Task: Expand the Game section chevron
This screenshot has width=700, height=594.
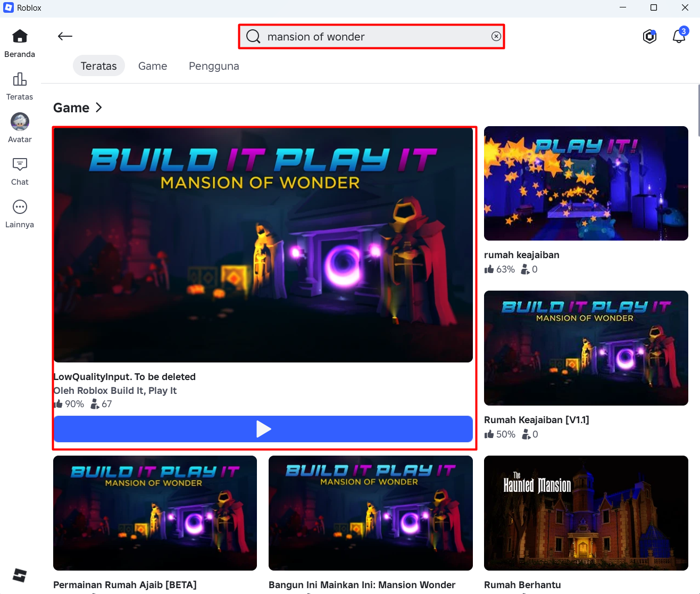Action: coord(99,108)
